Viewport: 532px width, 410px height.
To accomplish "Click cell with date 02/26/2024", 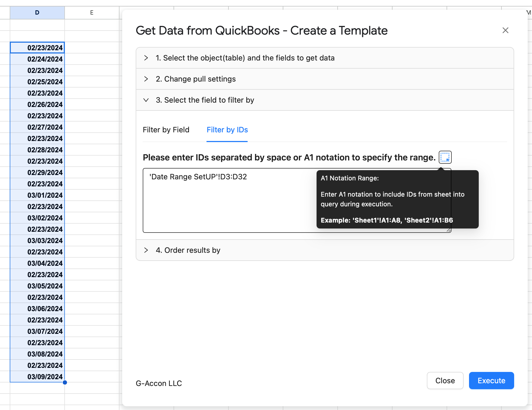I will click(37, 104).
